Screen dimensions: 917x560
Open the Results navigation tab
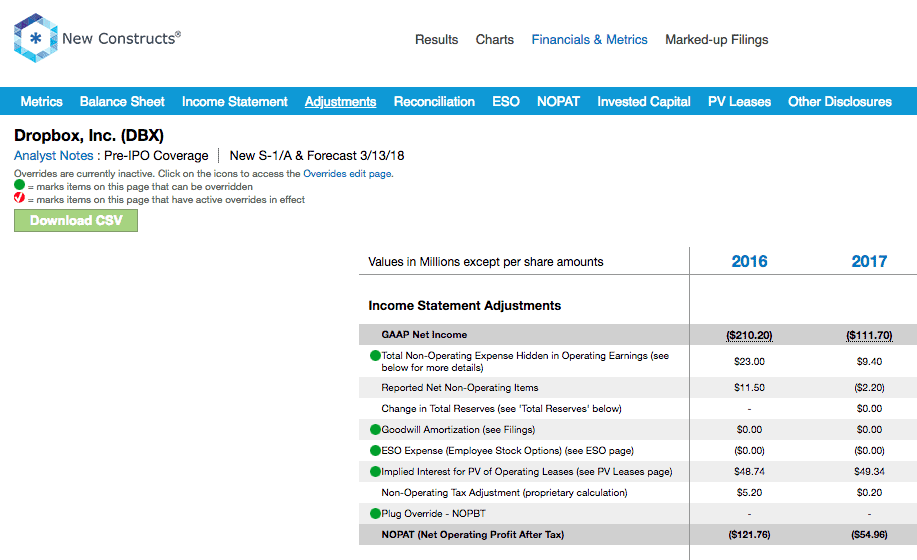tap(436, 40)
